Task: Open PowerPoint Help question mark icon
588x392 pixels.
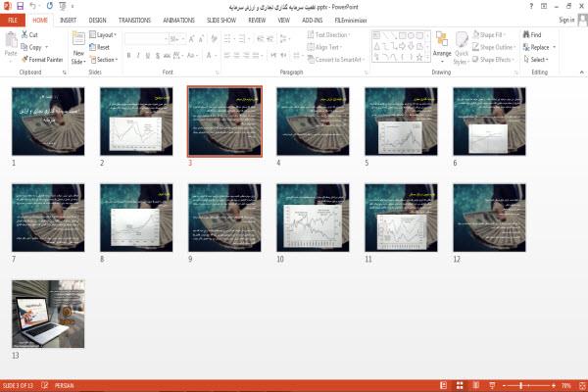Action: tap(531, 6)
